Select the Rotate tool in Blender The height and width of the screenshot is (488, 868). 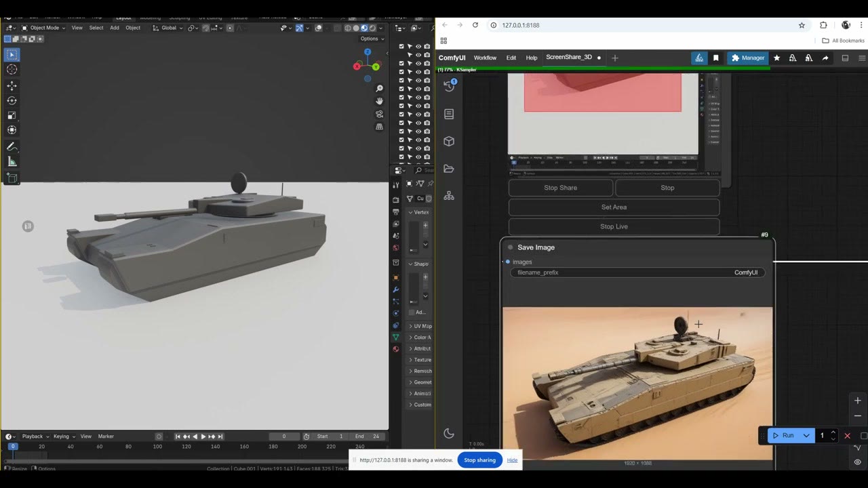coord(12,100)
